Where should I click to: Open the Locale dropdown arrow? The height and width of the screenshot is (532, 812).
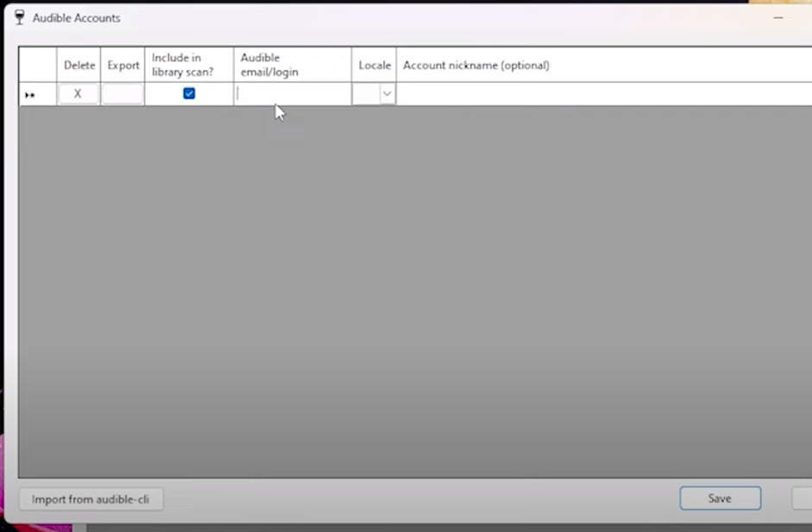tap(387, 94)
